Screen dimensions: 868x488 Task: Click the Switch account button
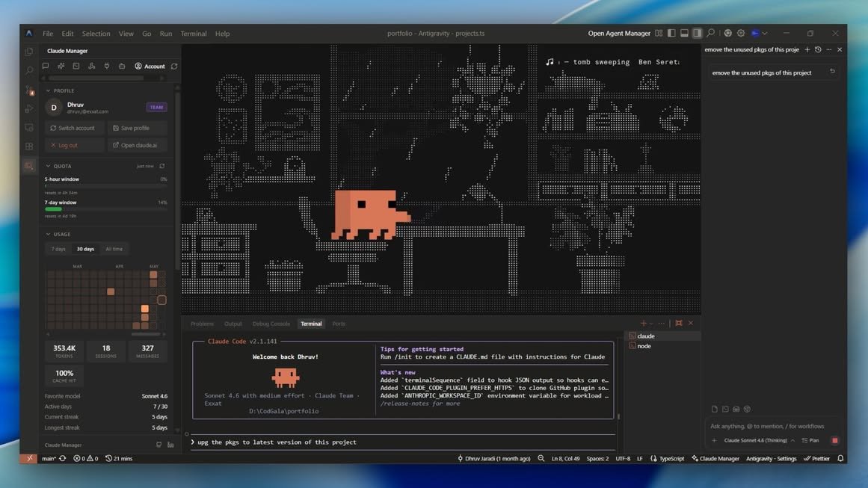tap(75, 128)
